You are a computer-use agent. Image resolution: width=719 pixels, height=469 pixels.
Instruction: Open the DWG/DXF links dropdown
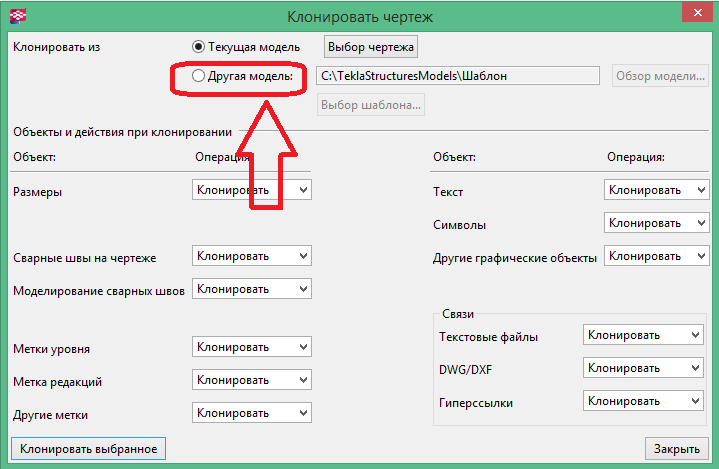click(643, 368)
